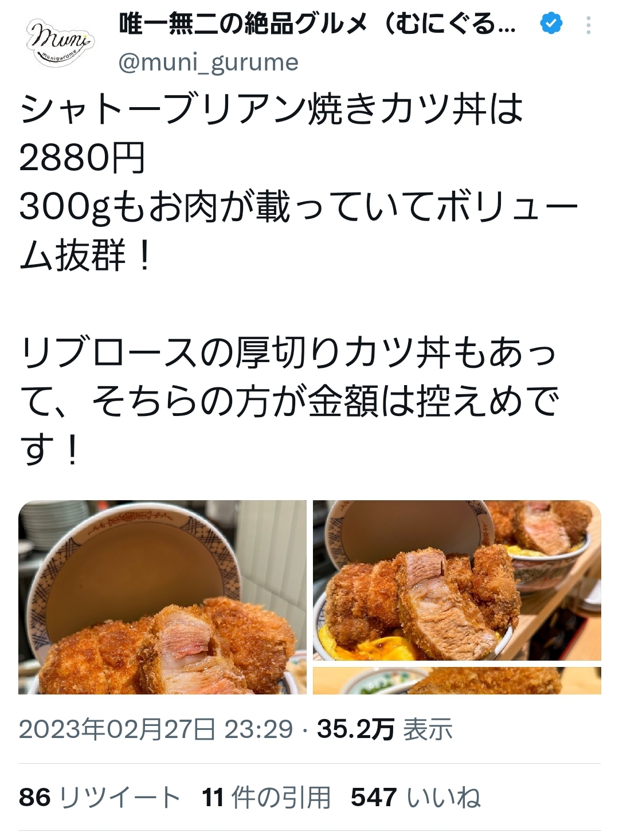619x840 pixels.
Task: Show the 547 いいね likes list
Action: click(x=416, y=797)
